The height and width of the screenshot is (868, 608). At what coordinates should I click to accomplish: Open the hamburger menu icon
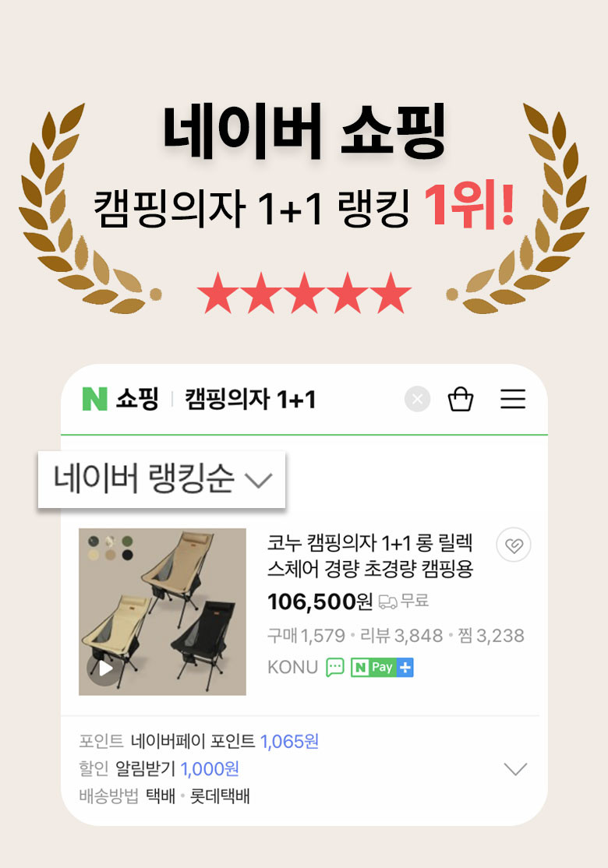(513, 399)
